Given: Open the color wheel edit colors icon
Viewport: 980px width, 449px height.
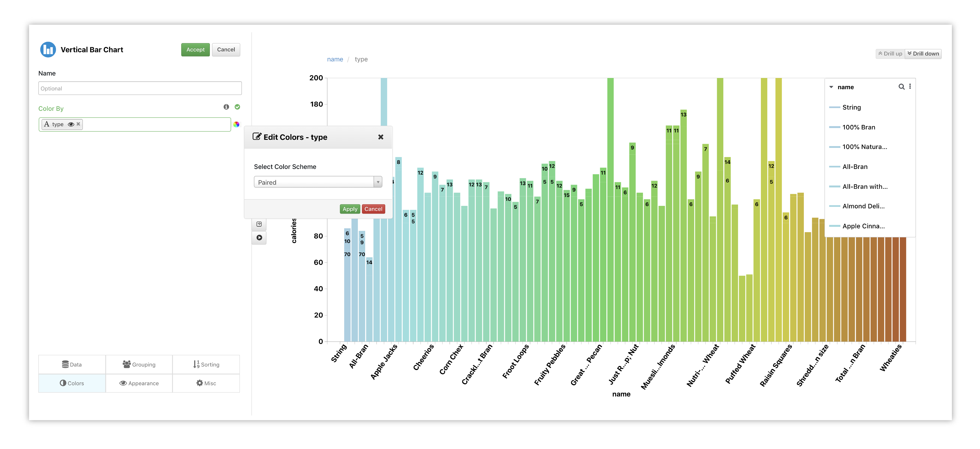Looking at the screenshot, I should click(x=236, y=124).
